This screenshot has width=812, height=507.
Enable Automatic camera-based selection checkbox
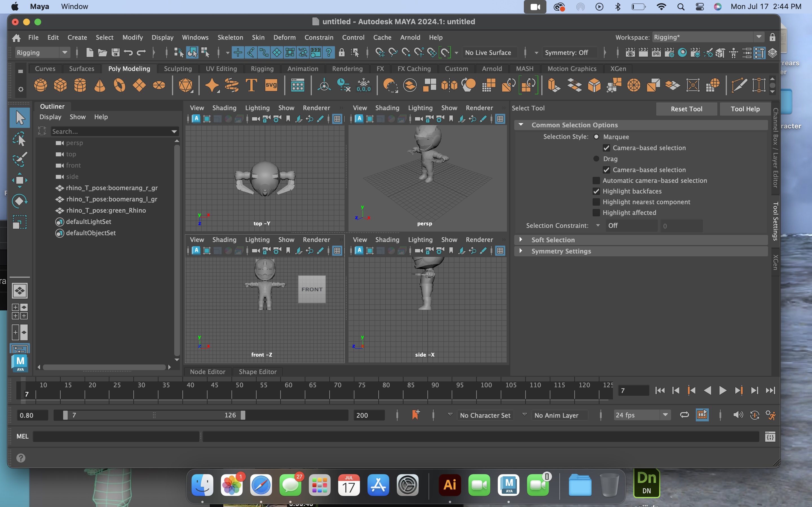click(x=596, y=181)
